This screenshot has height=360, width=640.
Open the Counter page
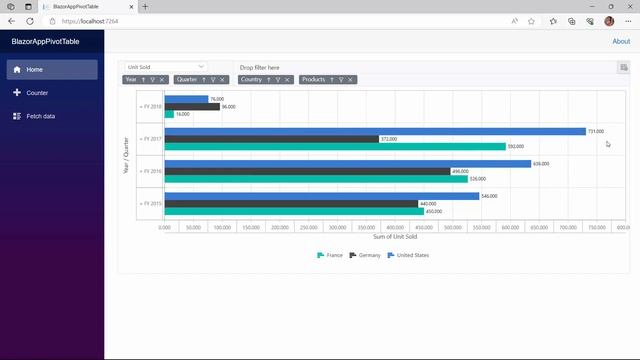tap(52, 93)
